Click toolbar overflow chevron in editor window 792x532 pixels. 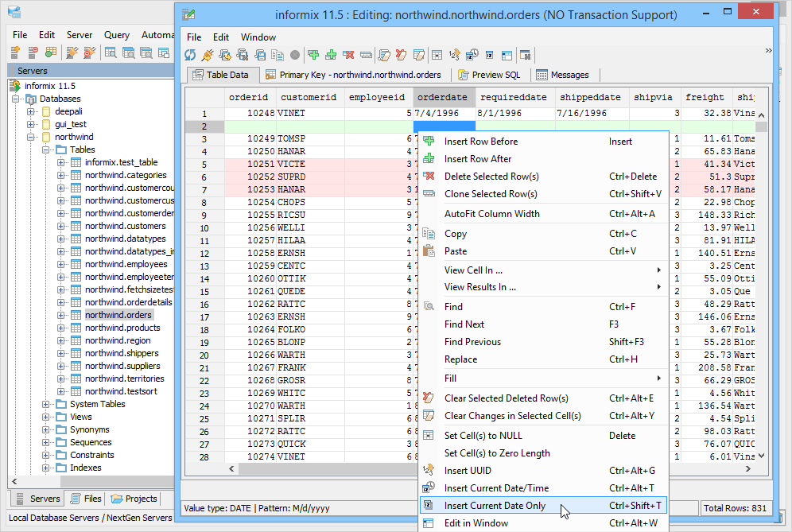(768, 51)
